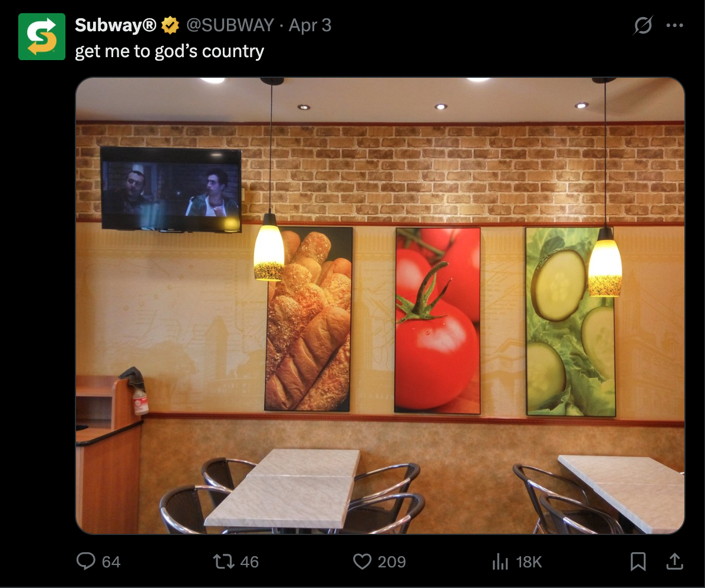
Task: Click the gold verified badge
Action: 170,25
